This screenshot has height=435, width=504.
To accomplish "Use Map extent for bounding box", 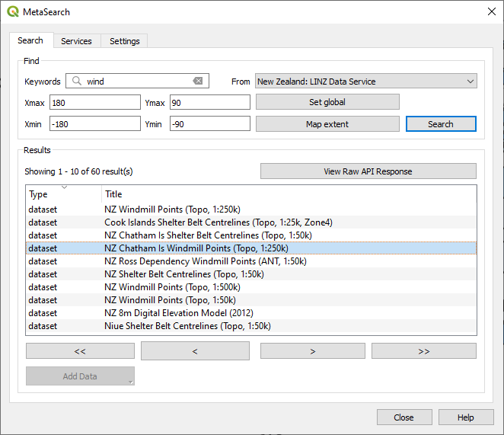I will tap(327, 124).
